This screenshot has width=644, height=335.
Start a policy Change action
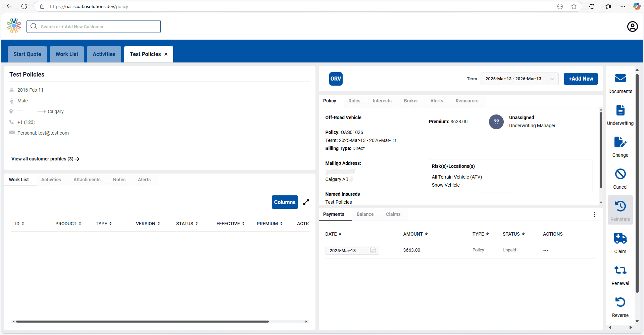[620, 144]
